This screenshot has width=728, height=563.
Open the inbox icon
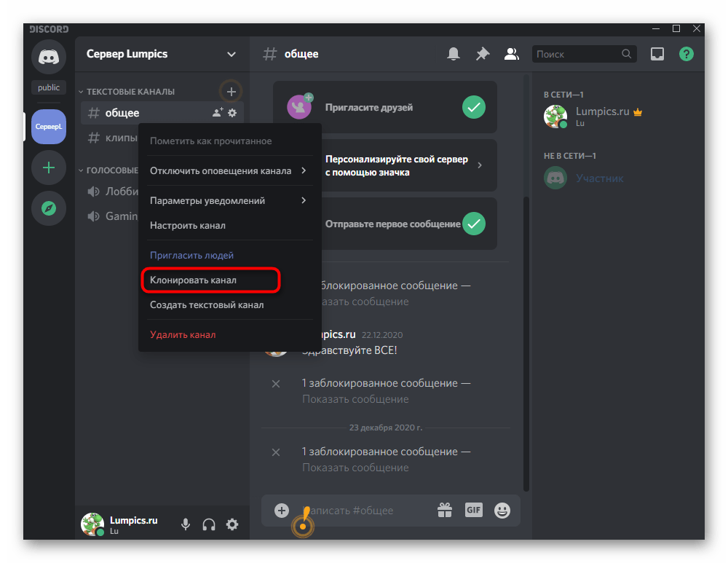[657, 55]
